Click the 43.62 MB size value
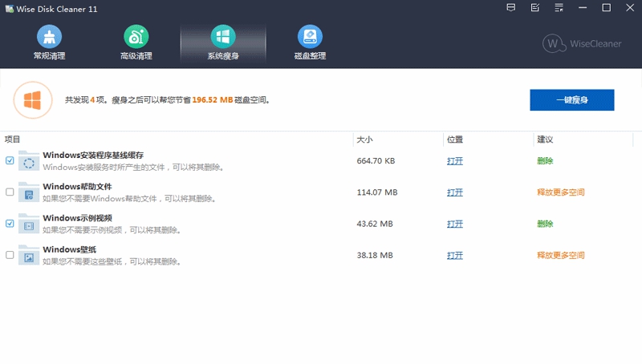 pos(375,224)
